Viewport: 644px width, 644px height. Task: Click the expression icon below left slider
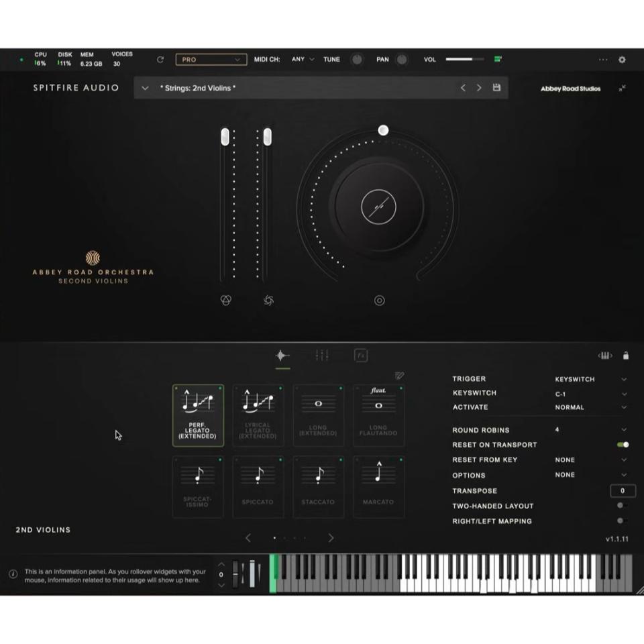coord(226,301)
